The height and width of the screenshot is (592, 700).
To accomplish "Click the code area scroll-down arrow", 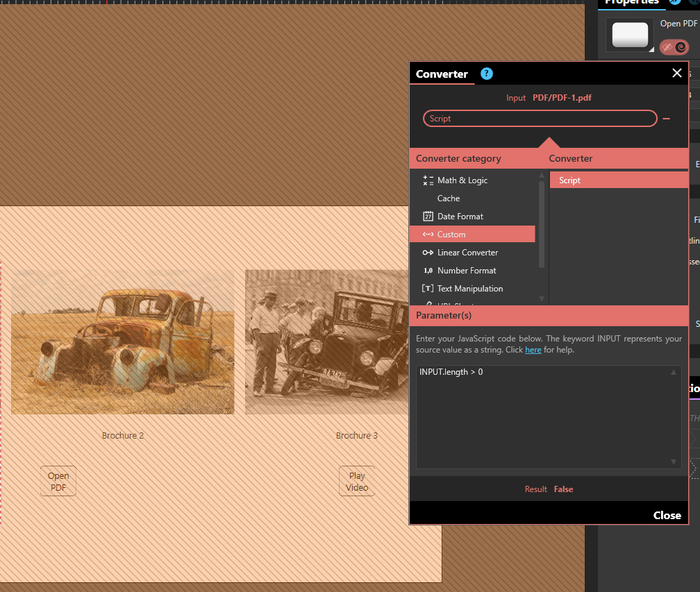I will click(x=674, y=462).
